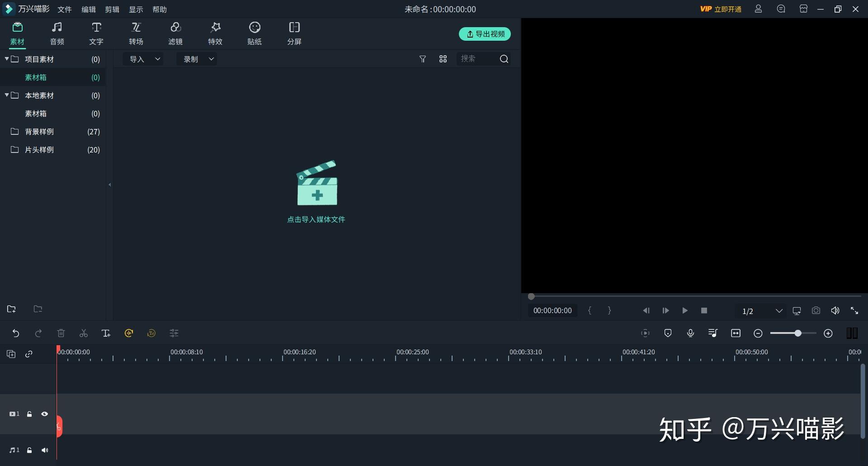Viewport: 868px width, 466px height.
Task: Switch to the 贴纸 tab
Action: pos(255,33)
